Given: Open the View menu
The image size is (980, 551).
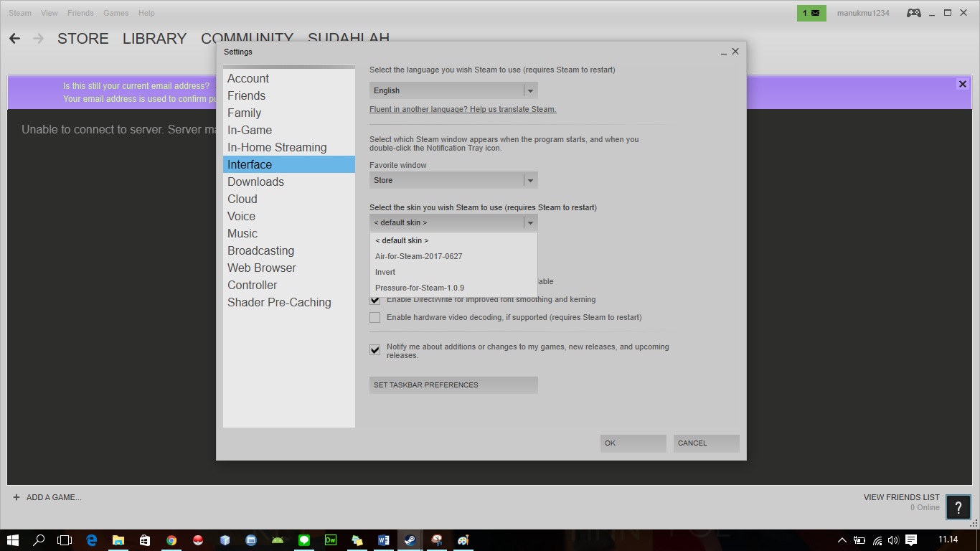Looking at the screenshot, I should point(50,13).
